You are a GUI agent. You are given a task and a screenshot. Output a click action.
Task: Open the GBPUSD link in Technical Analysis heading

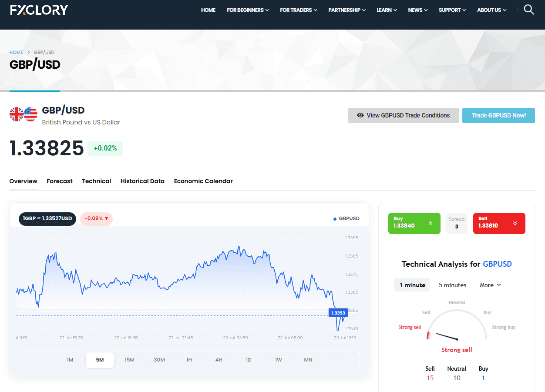tap(497, 264)
